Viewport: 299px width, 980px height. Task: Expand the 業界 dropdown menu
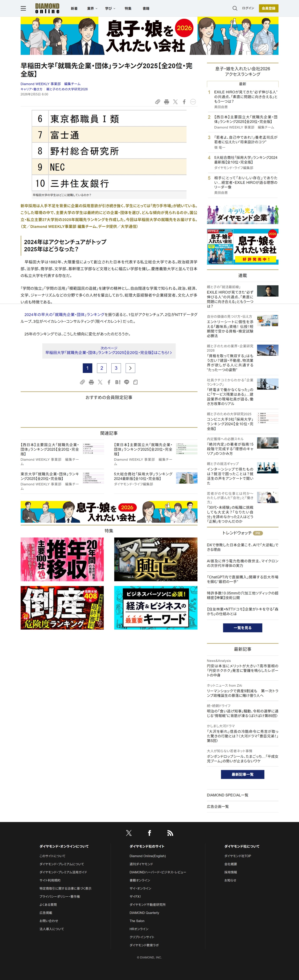click(92, 8)
